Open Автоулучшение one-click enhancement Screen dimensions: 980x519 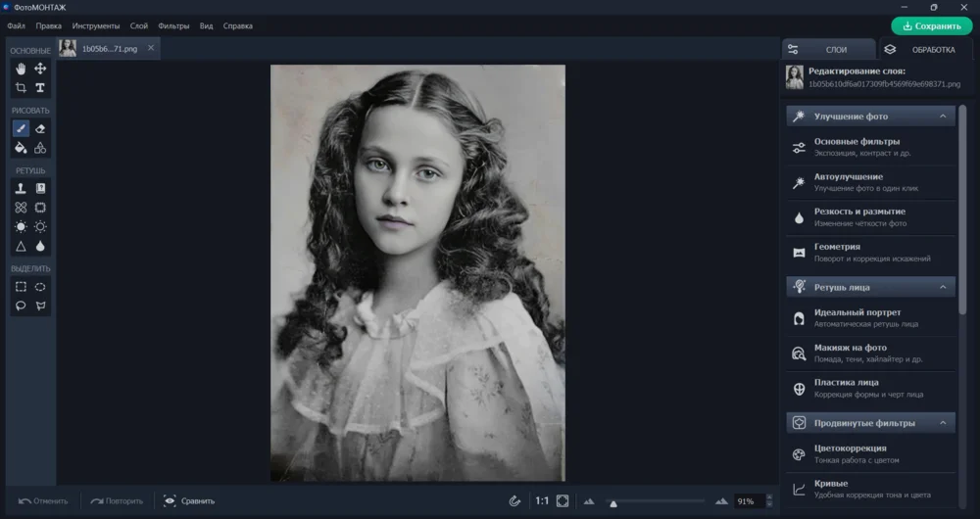tap(870, 182)
